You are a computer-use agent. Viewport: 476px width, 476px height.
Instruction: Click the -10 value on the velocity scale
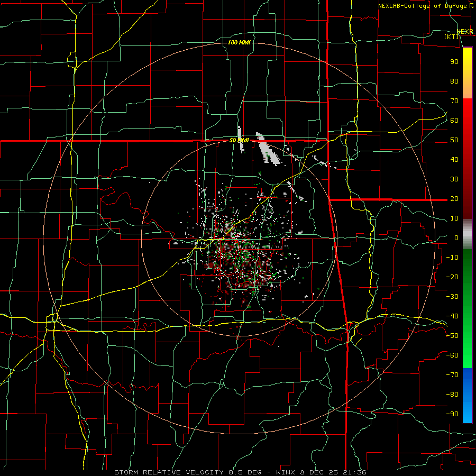tap(452, 258)
